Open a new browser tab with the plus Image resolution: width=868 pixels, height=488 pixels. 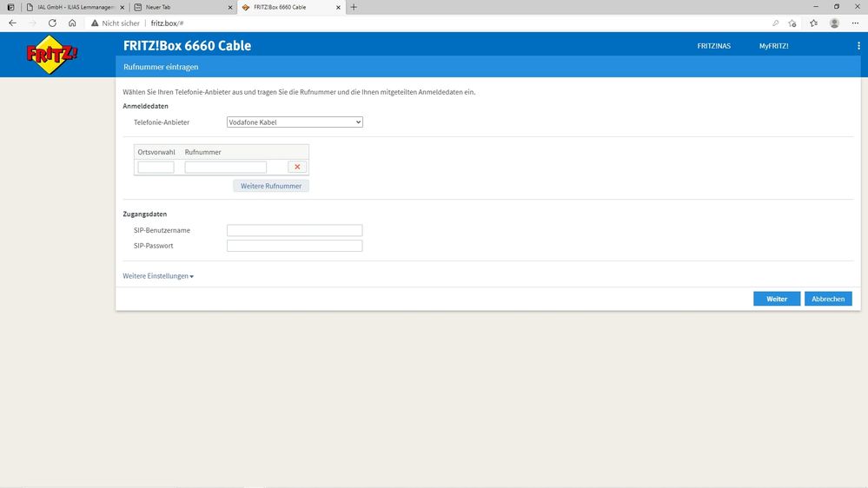pos(354,7)
